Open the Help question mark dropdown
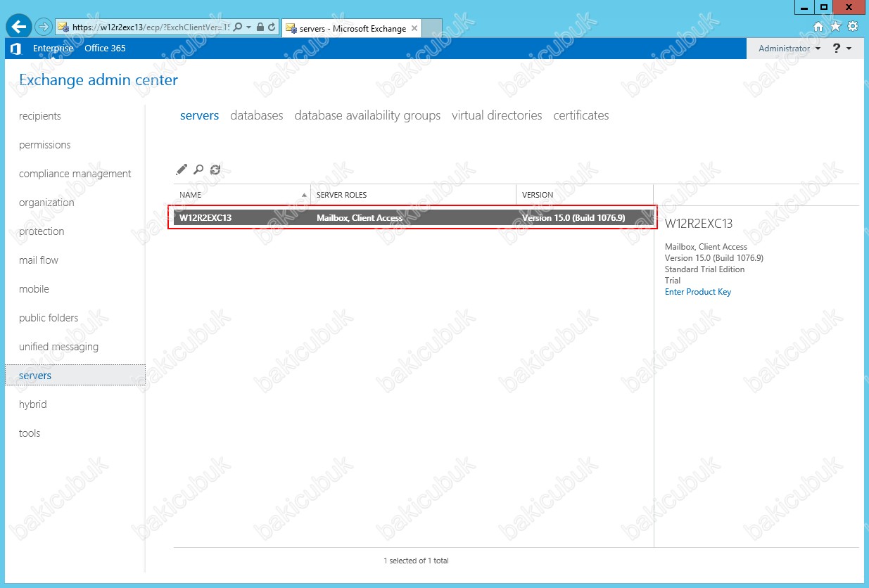 (842, 49)
